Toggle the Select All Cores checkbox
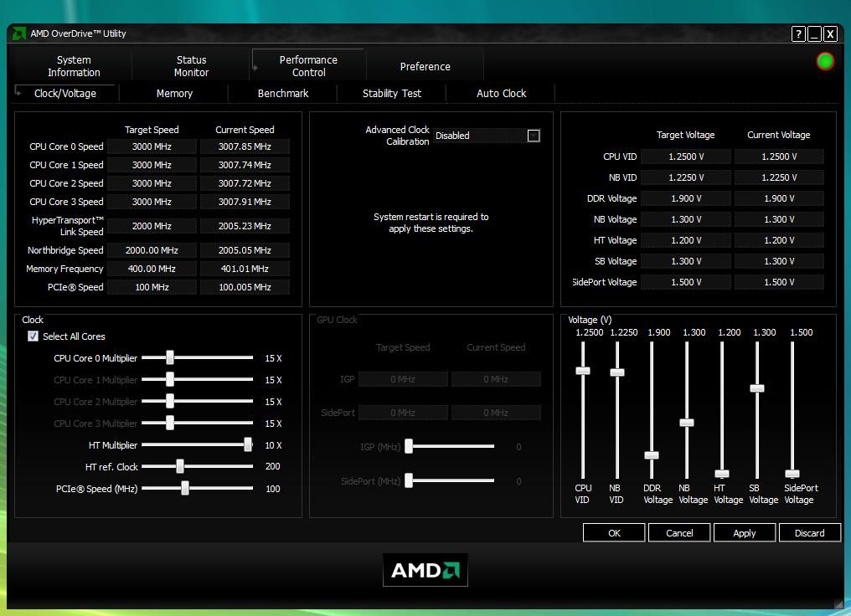 32,336
